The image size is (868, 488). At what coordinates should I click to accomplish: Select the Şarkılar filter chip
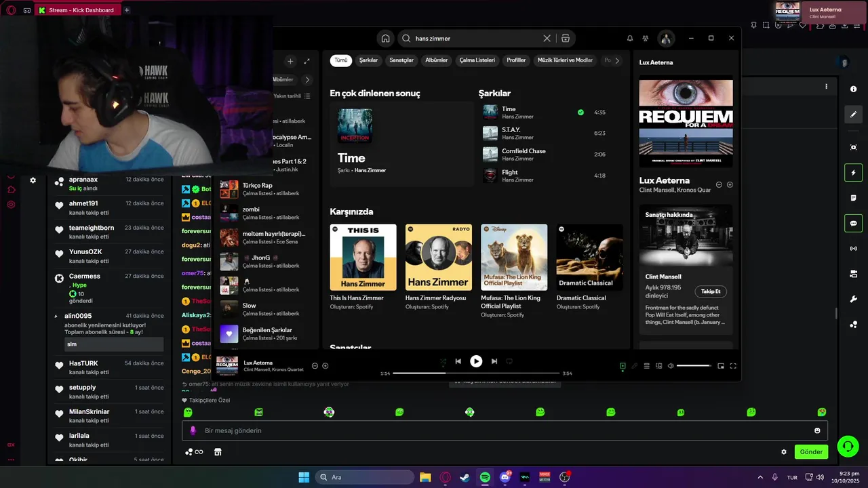368,60
